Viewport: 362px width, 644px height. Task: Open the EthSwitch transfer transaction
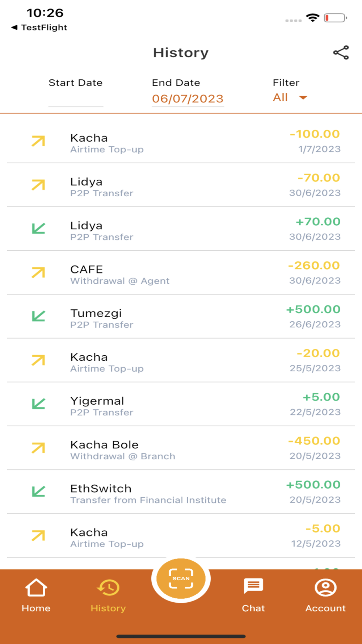coord(181,492)
